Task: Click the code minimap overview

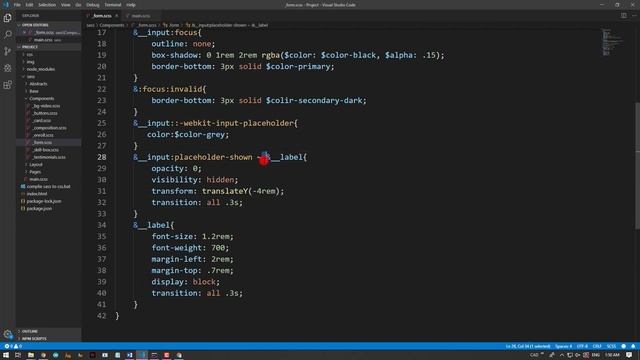Action: coord(613,42)
